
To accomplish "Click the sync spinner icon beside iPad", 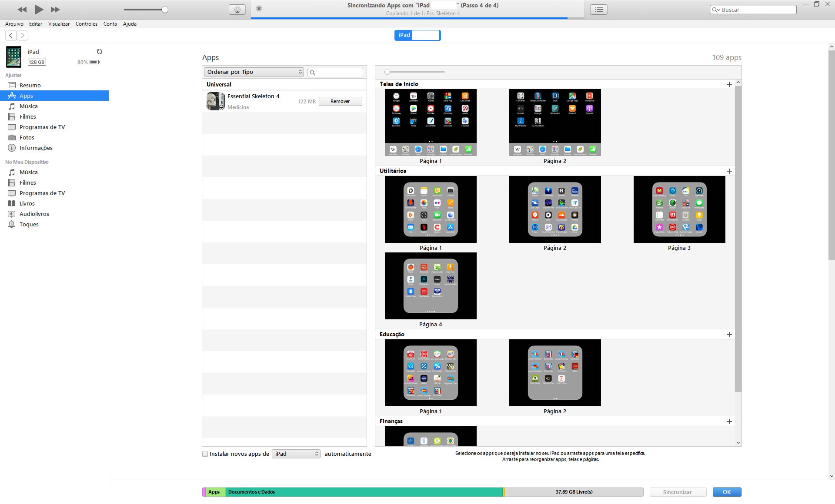I will coord(100,52).
